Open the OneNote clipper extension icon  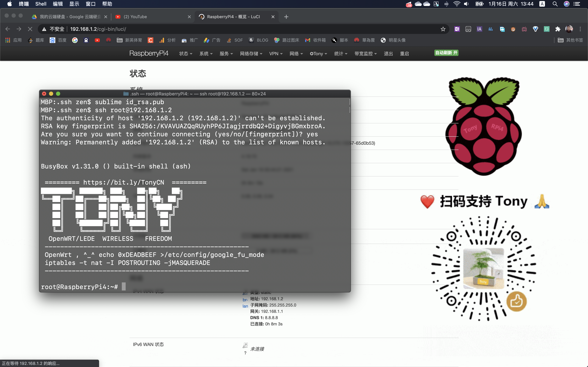[x=457, y=29]
